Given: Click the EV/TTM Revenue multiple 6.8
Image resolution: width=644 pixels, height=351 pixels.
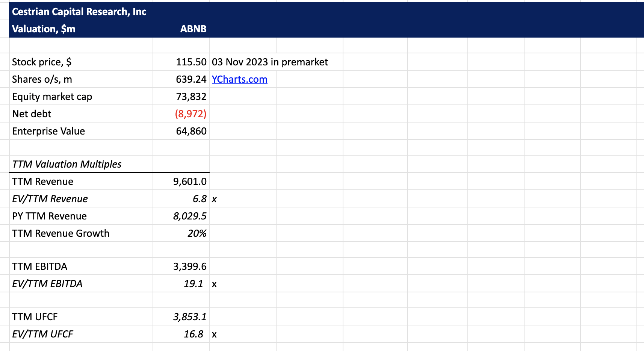Looking at the screenshot, I should tap(199, 199).
